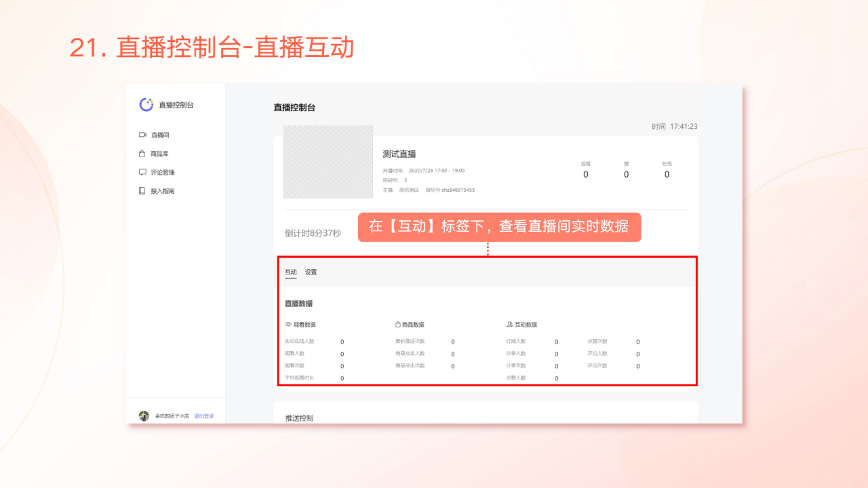The height and width of the screenshot is (488, 868).
Task: Click the 评论次数 label
Action: click(597, 365)
